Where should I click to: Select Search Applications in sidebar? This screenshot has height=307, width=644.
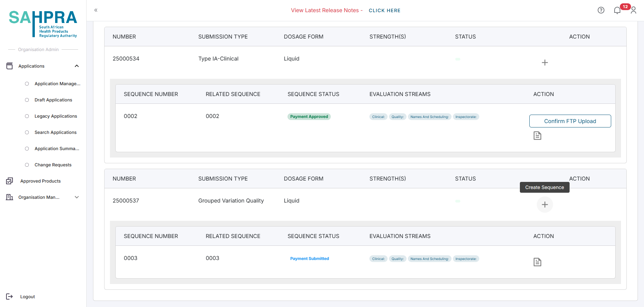point(55,132)
